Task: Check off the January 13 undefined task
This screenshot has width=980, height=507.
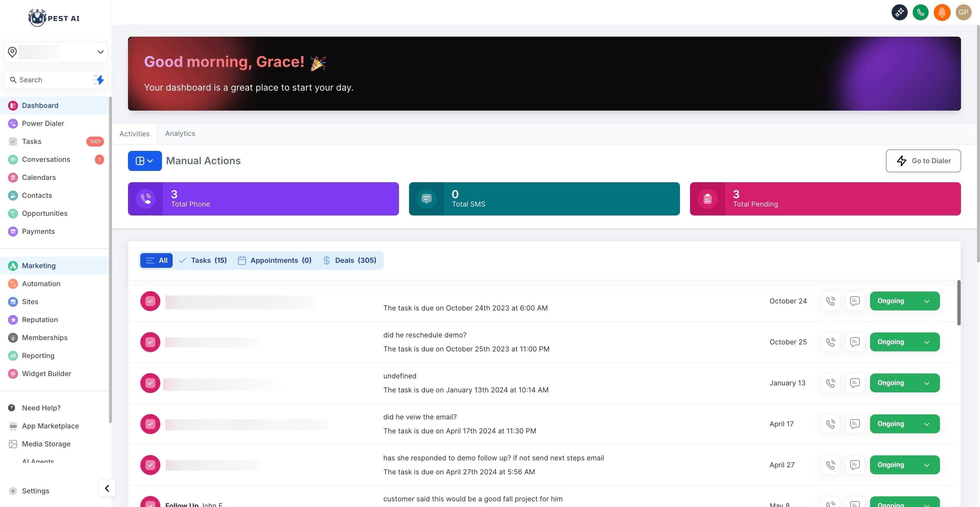Action: pos(150,383)
